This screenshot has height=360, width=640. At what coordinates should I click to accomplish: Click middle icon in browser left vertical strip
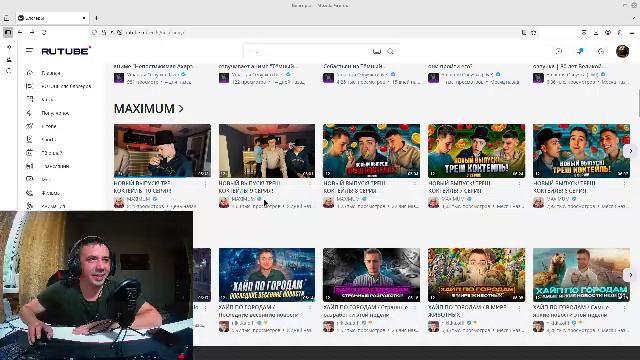coord(9,60)
